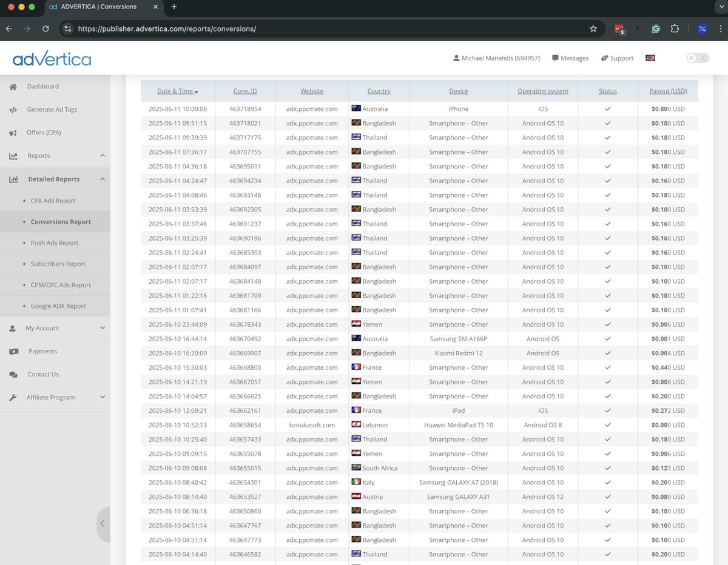
Task: Sort by Status column header
Action: [607, 91]
